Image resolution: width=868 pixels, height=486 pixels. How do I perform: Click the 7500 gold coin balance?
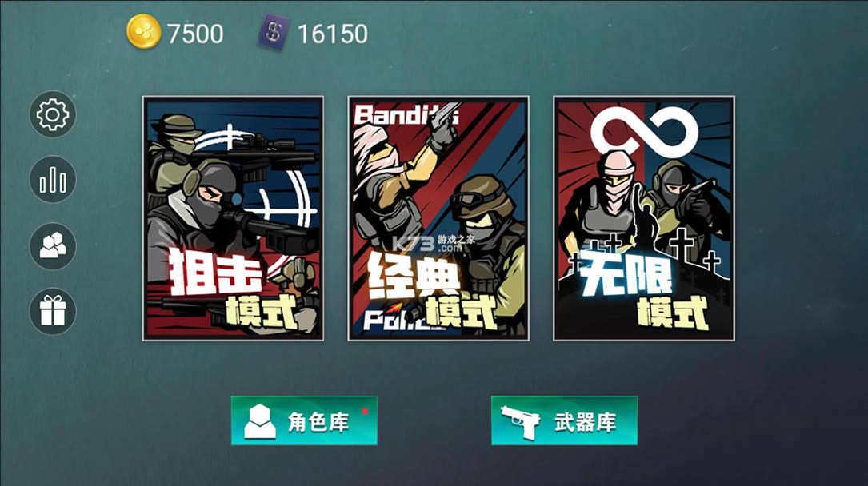point(195,34)
